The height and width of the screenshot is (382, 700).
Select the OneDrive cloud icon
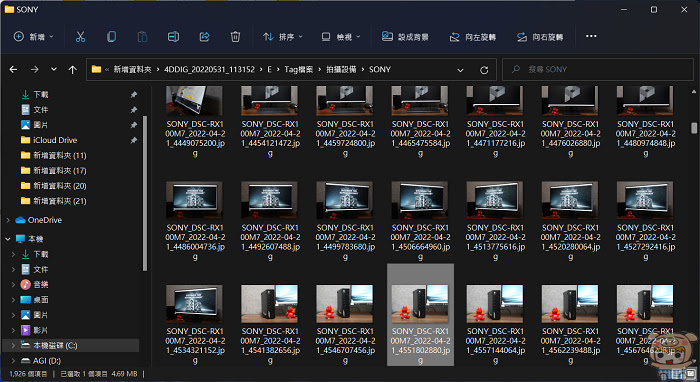pyautogui.click(x=20, y=220)
